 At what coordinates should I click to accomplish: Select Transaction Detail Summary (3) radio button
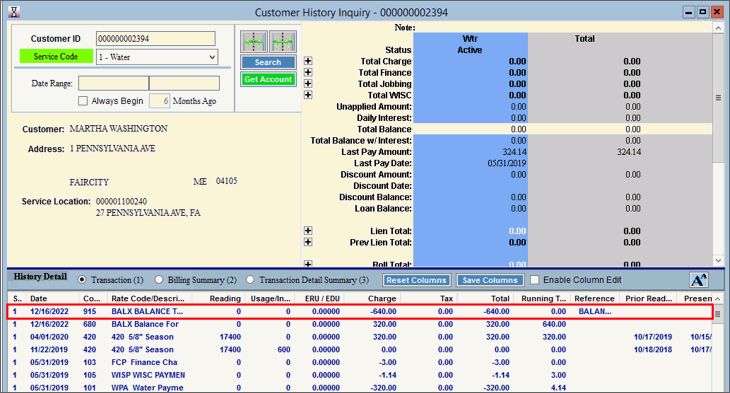point(250,280)
